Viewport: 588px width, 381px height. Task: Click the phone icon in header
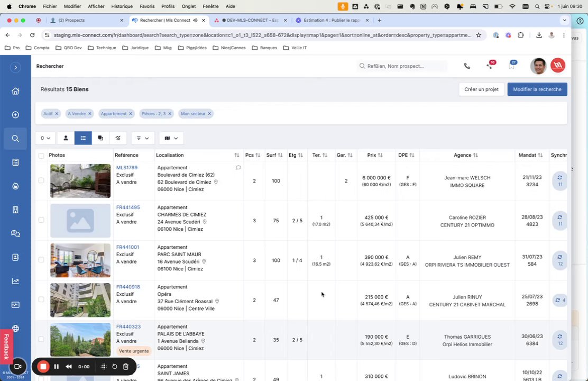467,66
